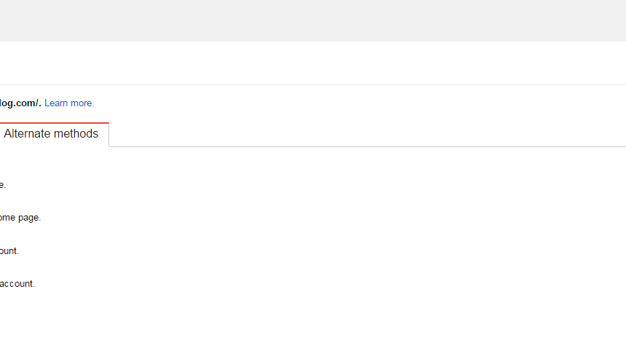The image size is (626, 364).
Task: Click the bold 'log.com/.' URL text
Action: click(x=20, y=103)
